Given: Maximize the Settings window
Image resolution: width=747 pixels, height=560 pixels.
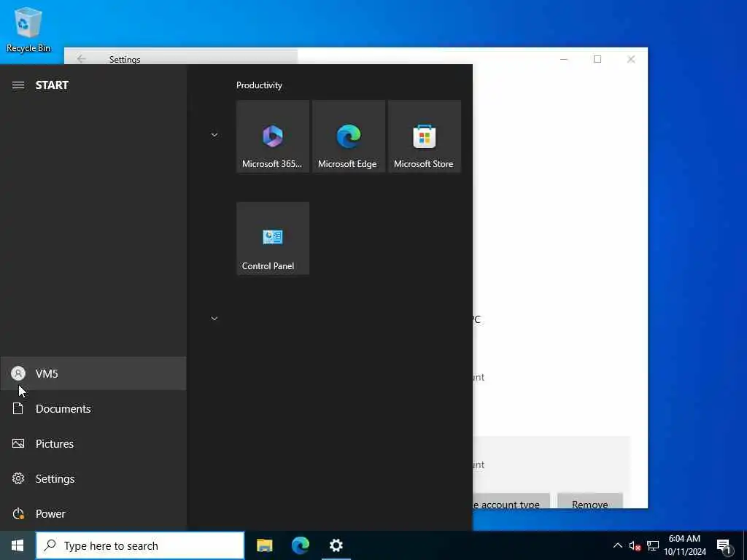Looking at the screenshot, I should pyautogui.click(x=597, y=59).
